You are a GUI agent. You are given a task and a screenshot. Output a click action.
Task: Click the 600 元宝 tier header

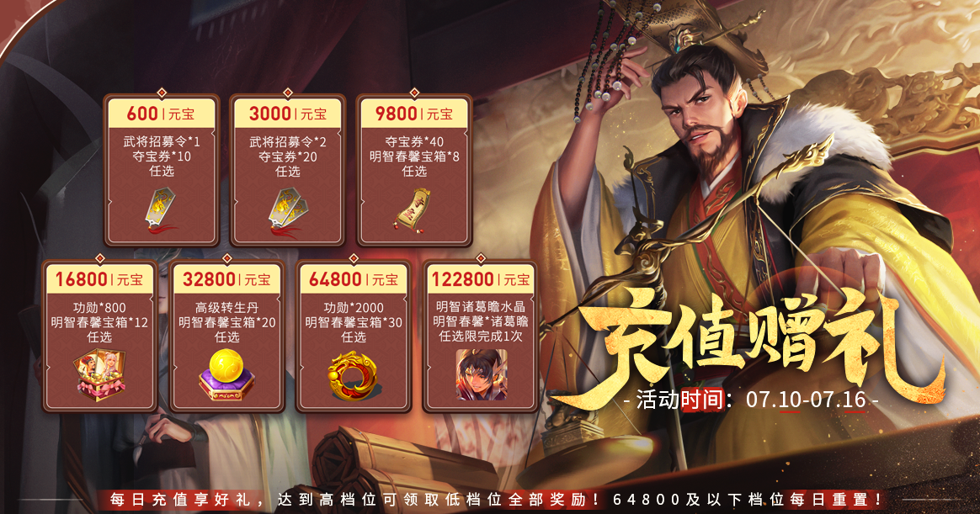(162, 114)
